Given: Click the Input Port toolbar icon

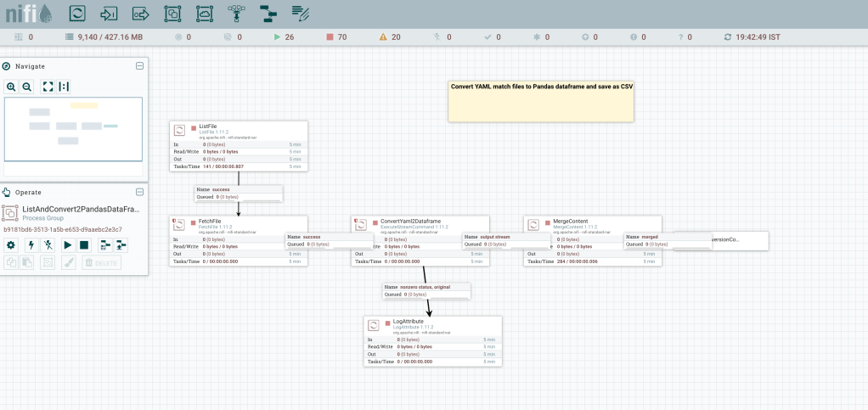Looking at the screenshot, I should (x=110, y=14).
